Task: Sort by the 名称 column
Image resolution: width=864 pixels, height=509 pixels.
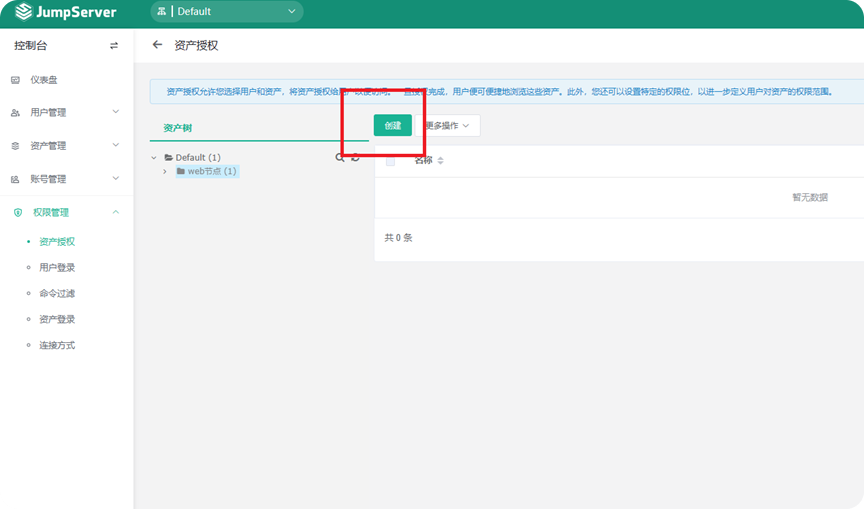Action: (x=429, y=160)
